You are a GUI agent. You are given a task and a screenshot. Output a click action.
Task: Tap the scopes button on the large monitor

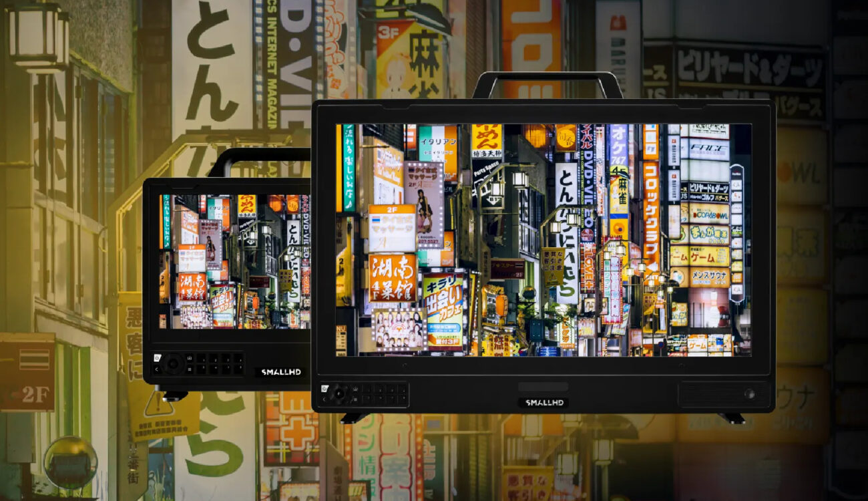(355, 389)
